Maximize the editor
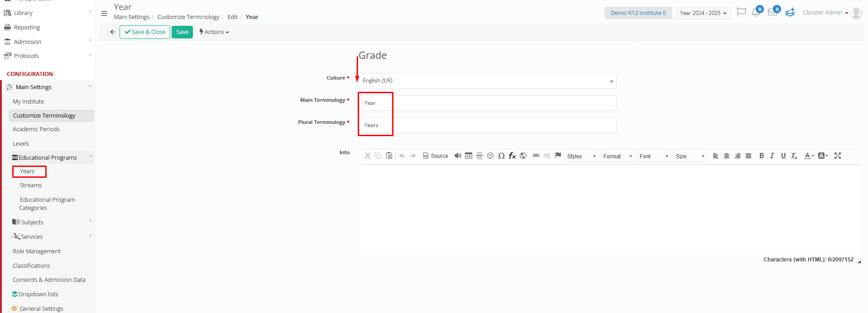The height and width of the screenshot is (313, 868). (x=838, y=156)
